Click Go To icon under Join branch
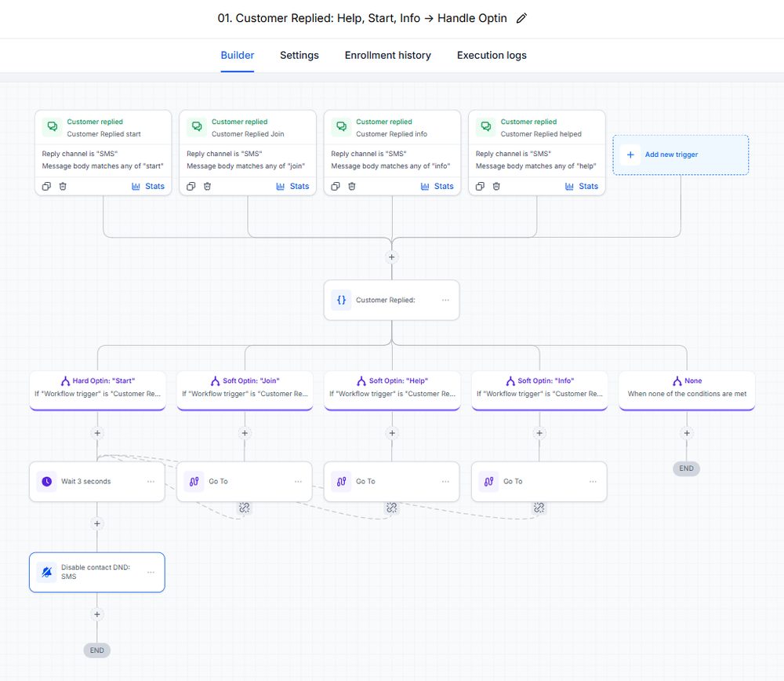This screenshot has width=784, height=681. point(194,482)
